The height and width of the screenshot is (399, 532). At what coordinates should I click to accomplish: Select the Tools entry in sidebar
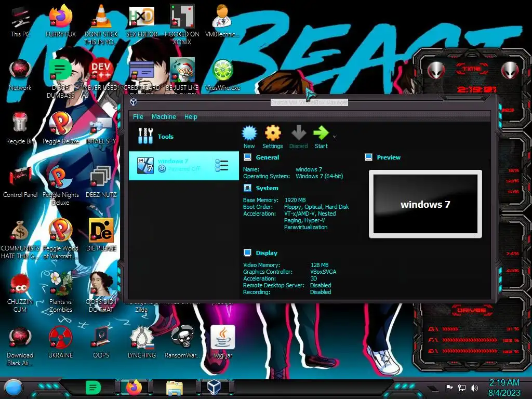(x=183, y=137)
